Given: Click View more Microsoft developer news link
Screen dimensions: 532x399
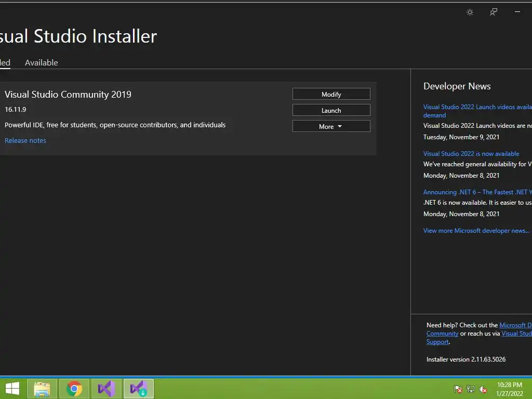Looking at the screenshot, I should tap(476, 230).
